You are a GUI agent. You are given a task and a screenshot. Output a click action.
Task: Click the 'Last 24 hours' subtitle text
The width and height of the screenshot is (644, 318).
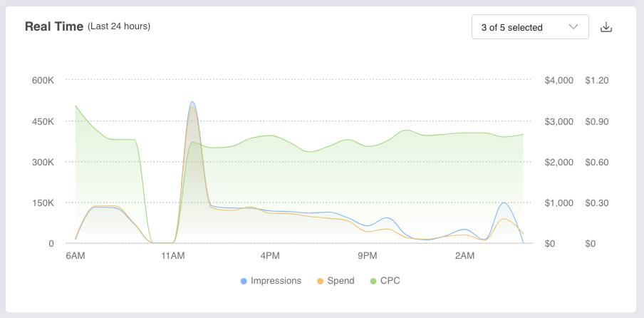click(119, 27)
